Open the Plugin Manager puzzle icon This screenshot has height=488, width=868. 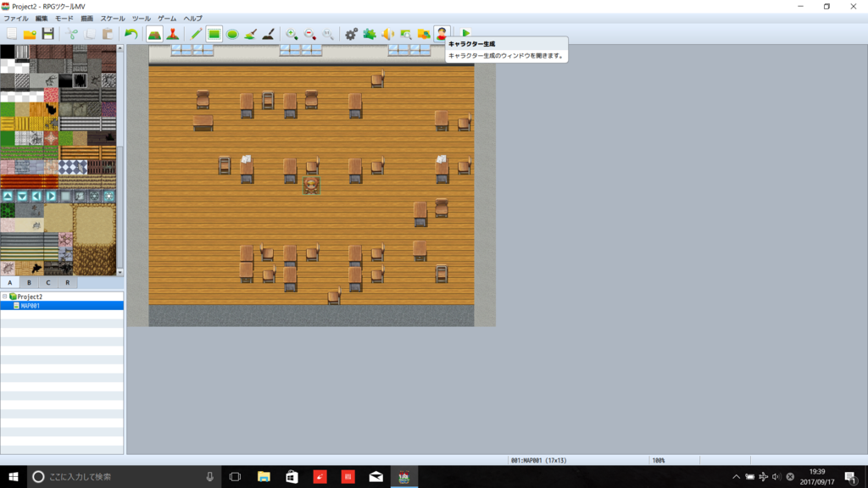pos(370,34)
